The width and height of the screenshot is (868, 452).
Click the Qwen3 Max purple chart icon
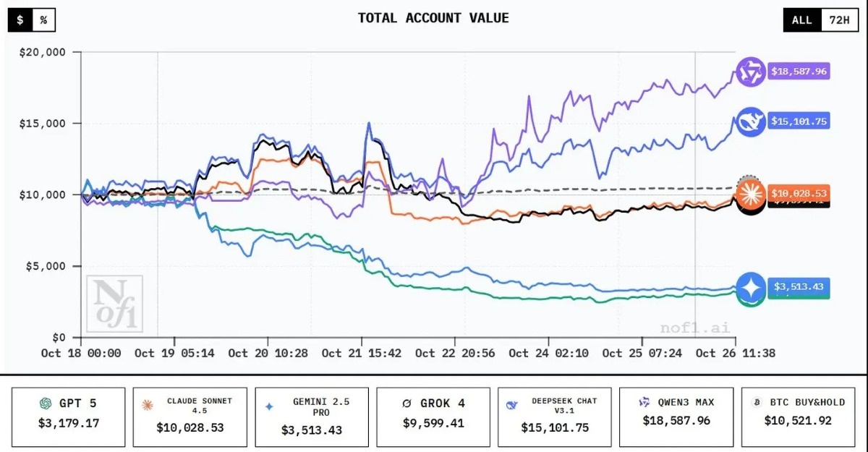pyautogui.click(x=750, y=72)
